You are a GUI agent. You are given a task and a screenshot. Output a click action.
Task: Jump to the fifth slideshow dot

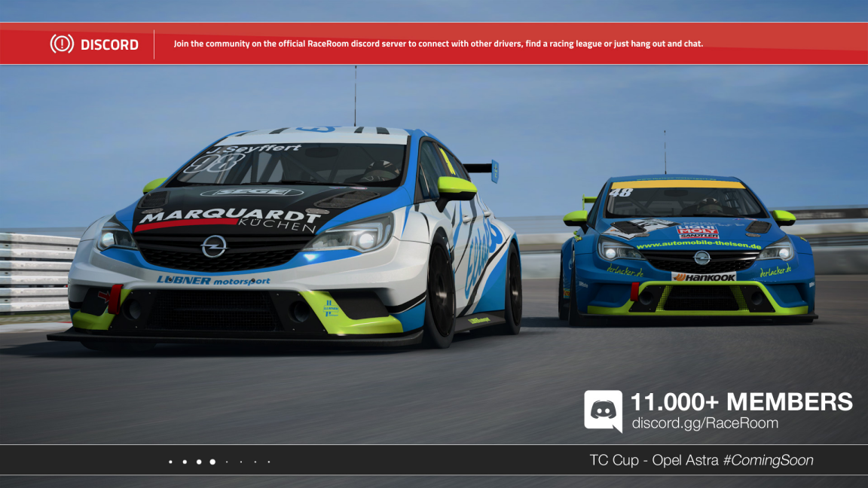coord(227,462)
